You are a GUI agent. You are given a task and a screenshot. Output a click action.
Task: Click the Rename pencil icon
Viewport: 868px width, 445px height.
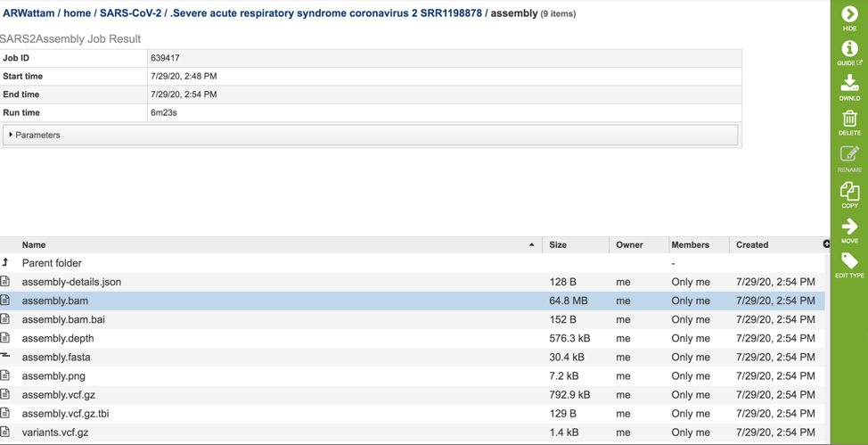coord(848,155)
